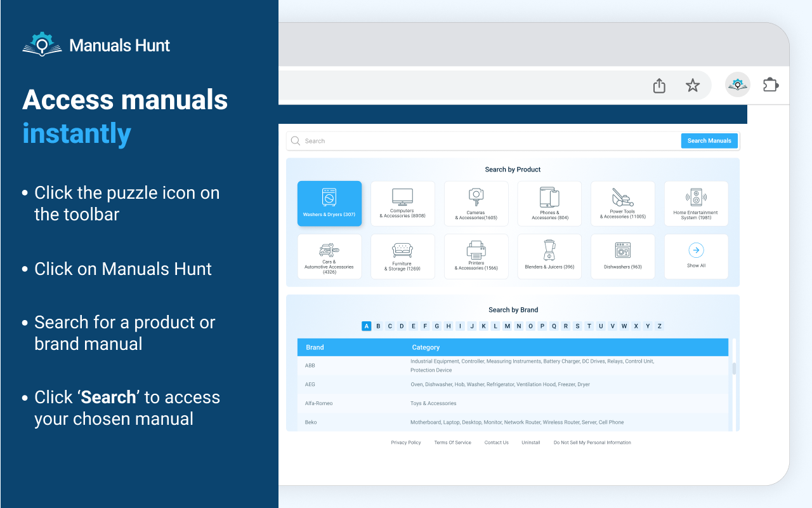Click the Category column header
The image size is (812, 508).
(x=426, y=347)
